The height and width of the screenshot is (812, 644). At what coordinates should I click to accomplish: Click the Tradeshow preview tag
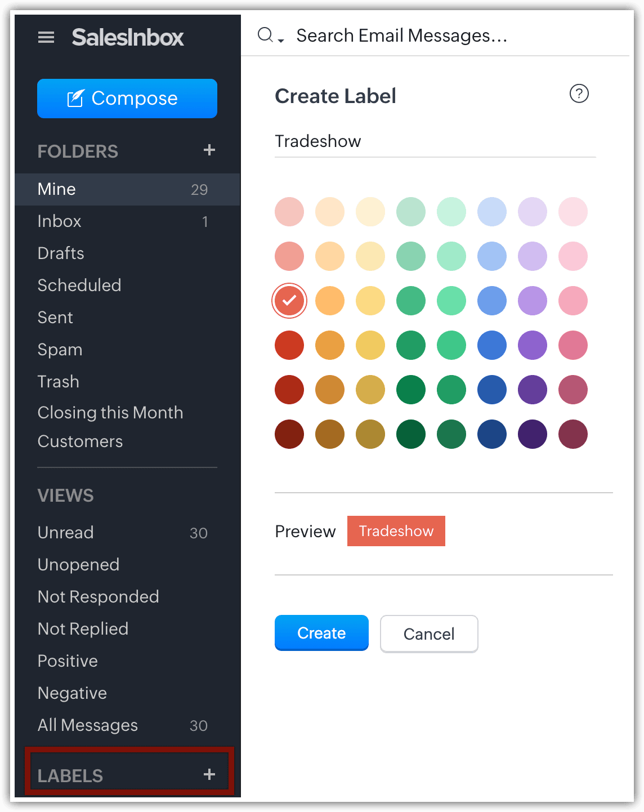[x=396, y=531]
